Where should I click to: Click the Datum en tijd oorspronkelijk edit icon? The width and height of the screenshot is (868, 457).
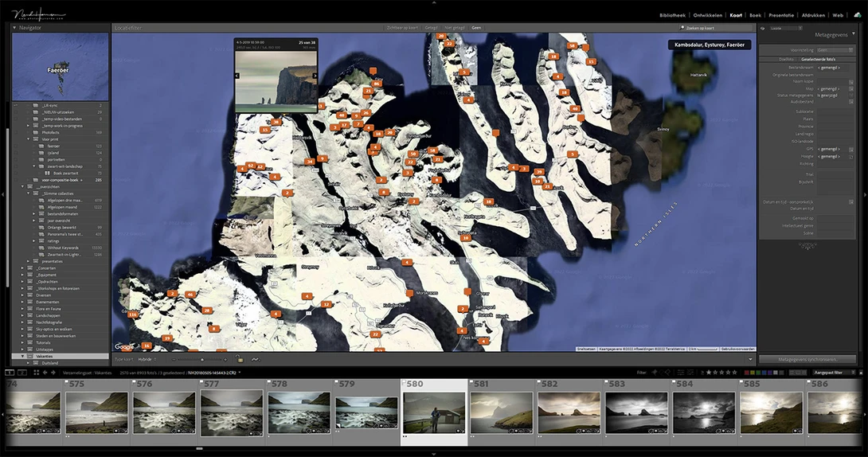850,202
